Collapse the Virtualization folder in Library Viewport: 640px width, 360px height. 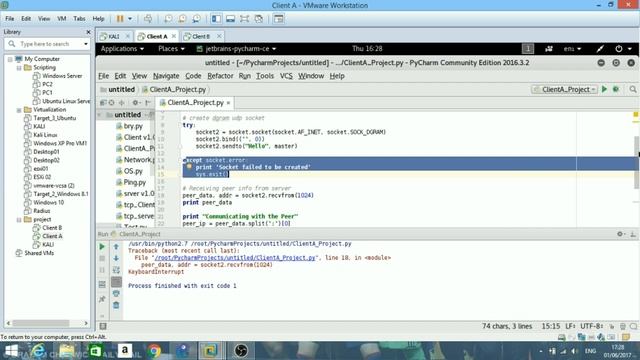click(19, 110)
